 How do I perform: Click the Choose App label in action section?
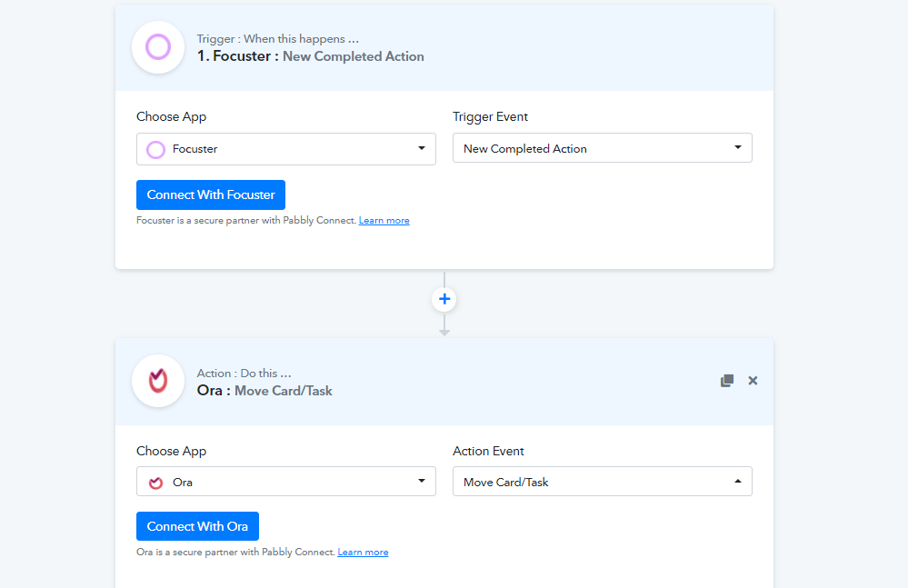172,452
